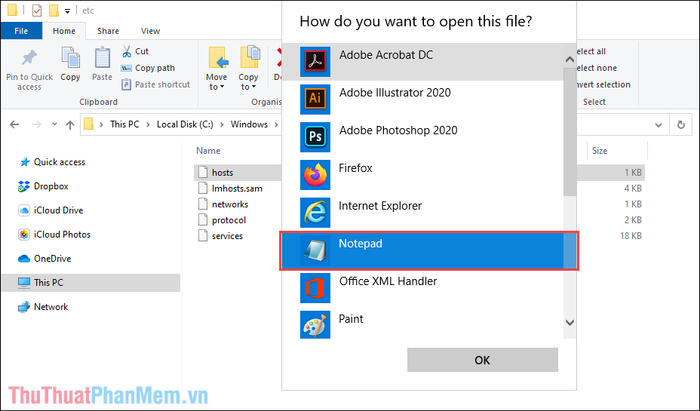Click the properties checkmark icon in title bar

pyautogui.click(x=37, y=10)
